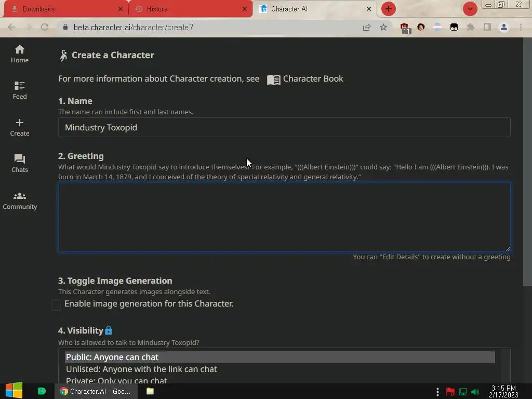
Task: Open the Home sidebar item
Action: point(20,54)
